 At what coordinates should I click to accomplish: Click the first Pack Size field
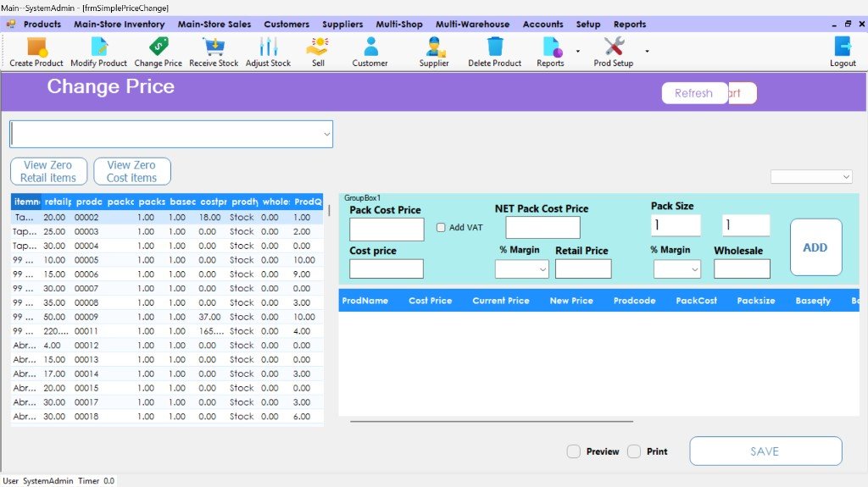676,225
